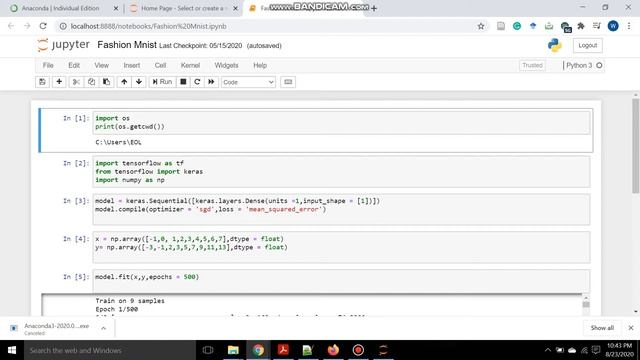Screen dimensions: 640x360
Task: Move selected cell up arrow
Action: click(124, 82)
